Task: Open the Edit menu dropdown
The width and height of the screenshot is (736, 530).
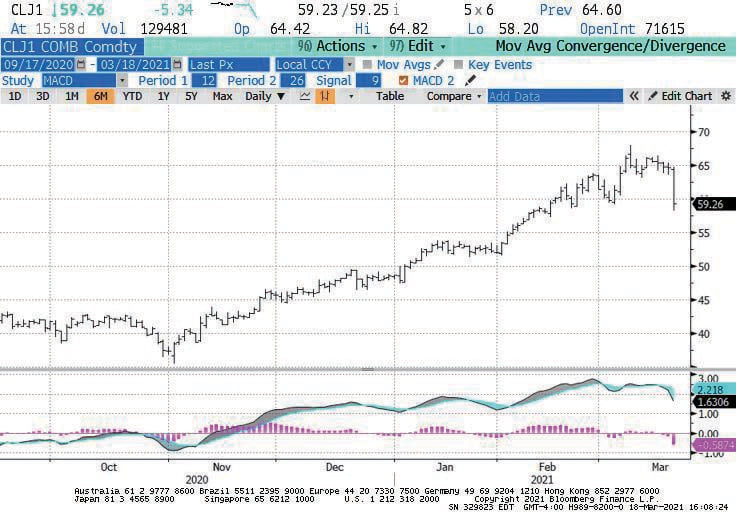Action: tap(417, 46)
